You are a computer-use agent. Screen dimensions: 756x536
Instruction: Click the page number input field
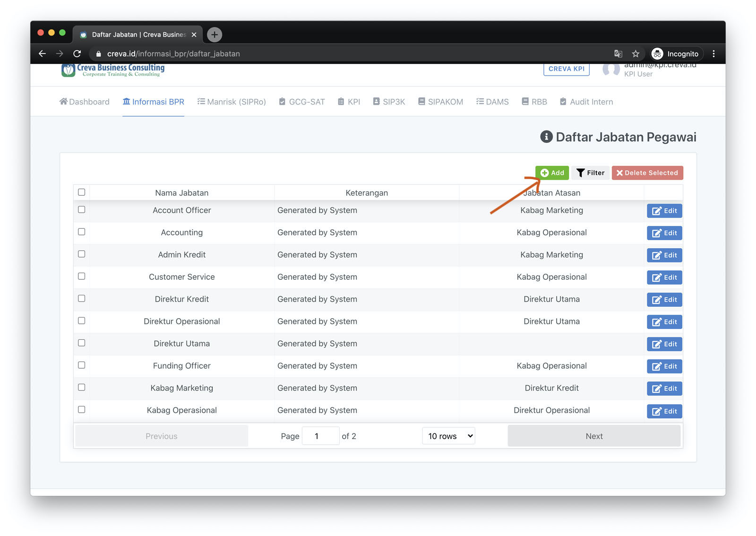point(320,436)
